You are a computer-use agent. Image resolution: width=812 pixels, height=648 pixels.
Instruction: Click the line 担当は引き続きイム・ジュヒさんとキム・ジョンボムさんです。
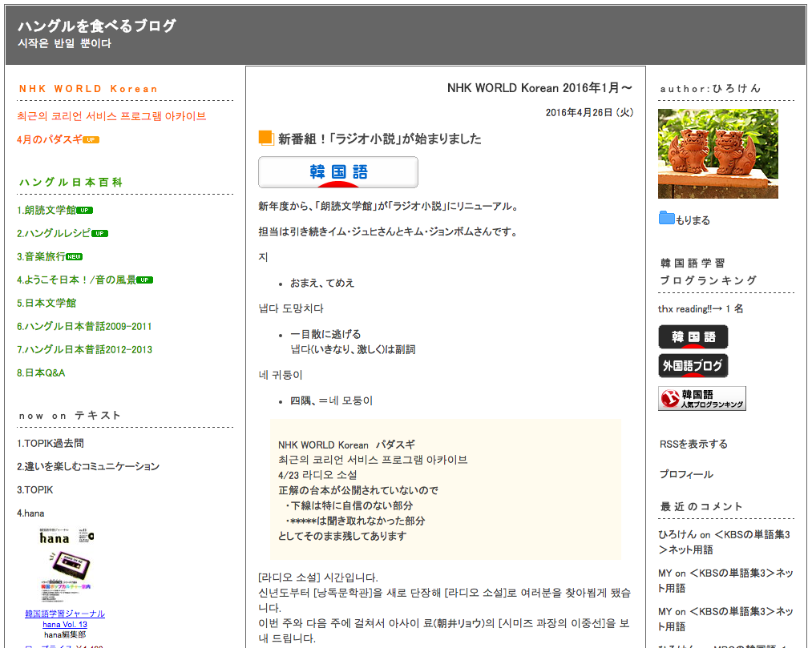click(x=389, y=231)
